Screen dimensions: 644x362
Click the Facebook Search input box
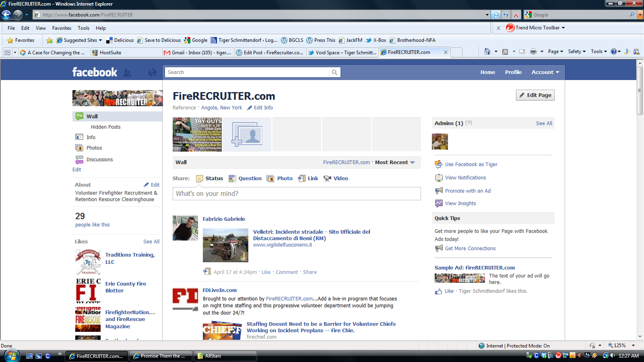pos(247,72)
